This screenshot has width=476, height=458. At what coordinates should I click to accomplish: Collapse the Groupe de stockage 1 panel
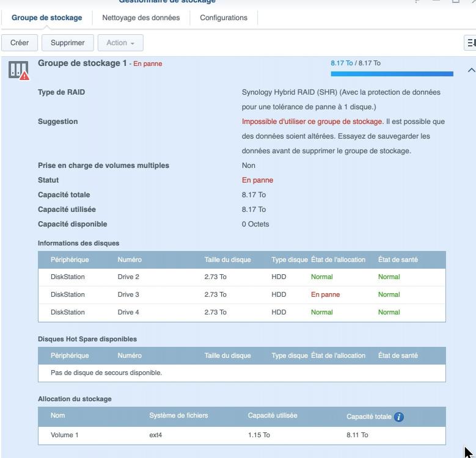(x=471, y=70)
